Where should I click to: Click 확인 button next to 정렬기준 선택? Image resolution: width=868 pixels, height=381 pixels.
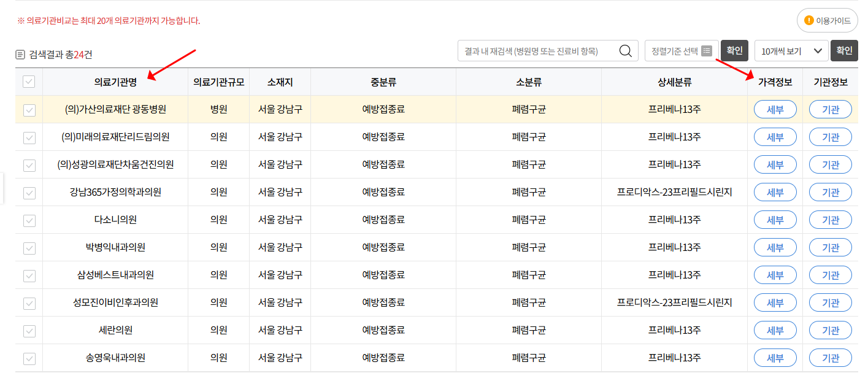734,50
